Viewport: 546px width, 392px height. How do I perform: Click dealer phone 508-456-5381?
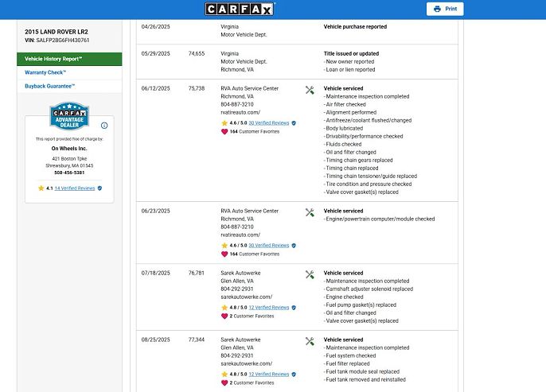click(x=69, y=173)
